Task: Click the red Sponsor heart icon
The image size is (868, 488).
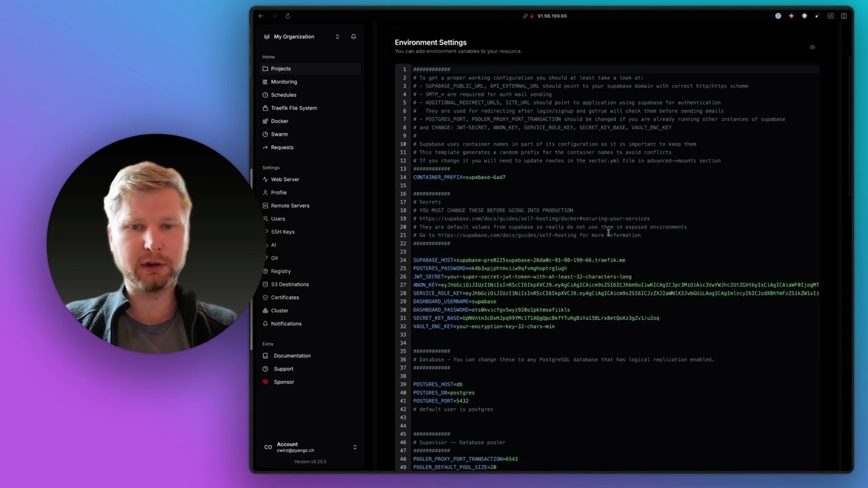Action: tap(266, 382)
